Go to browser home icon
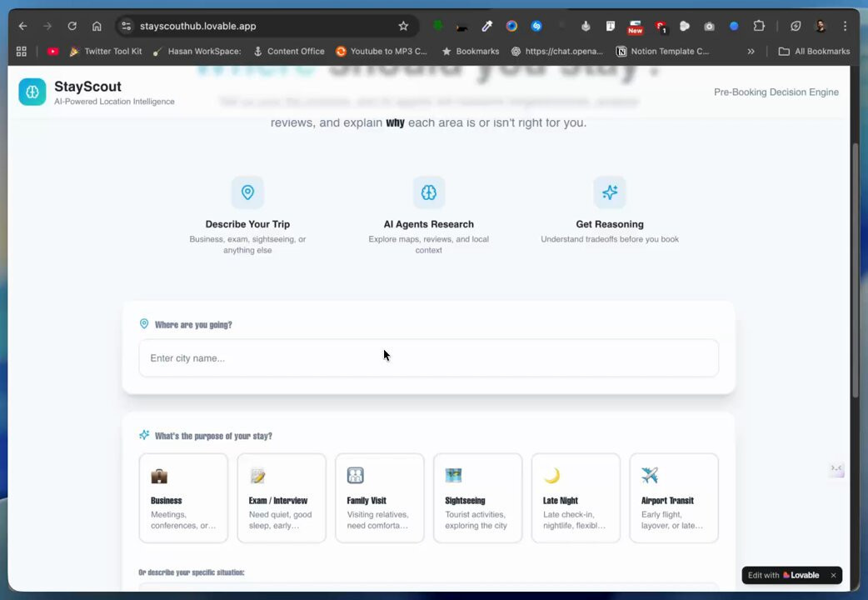This screenshot has height=600, width=868. pos(97,26)
